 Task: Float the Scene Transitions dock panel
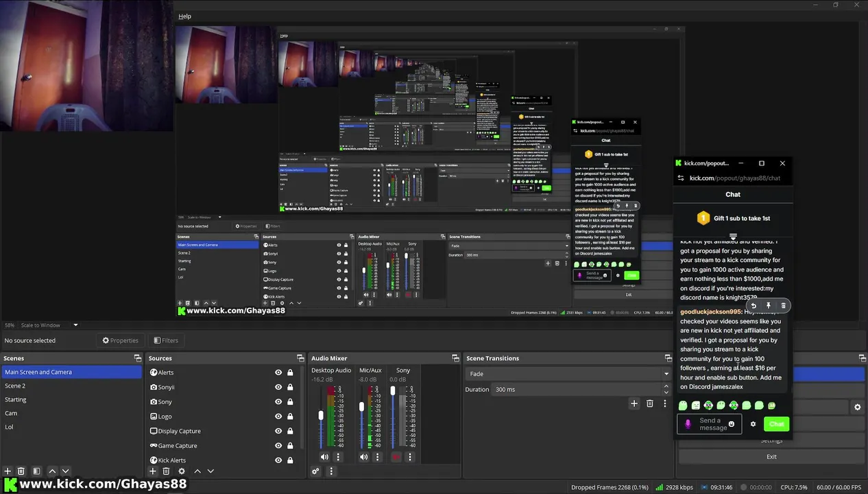[x=668, y=358]
